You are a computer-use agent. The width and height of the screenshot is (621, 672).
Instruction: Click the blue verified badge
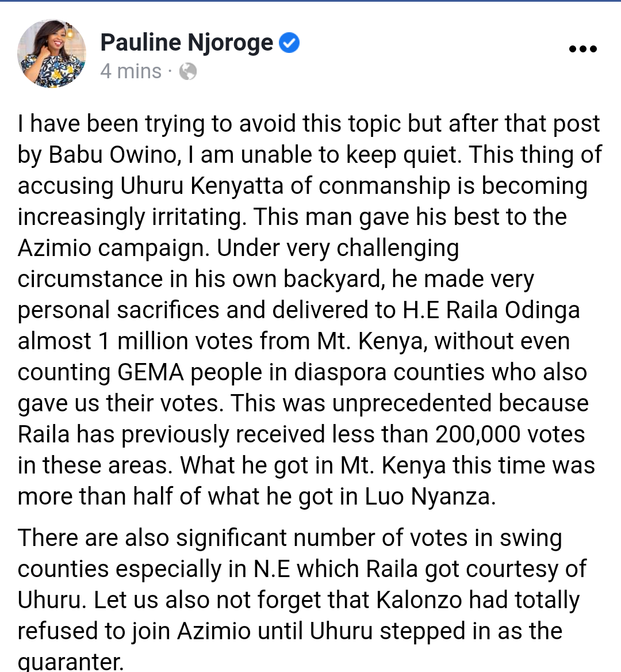click(289, 43)
